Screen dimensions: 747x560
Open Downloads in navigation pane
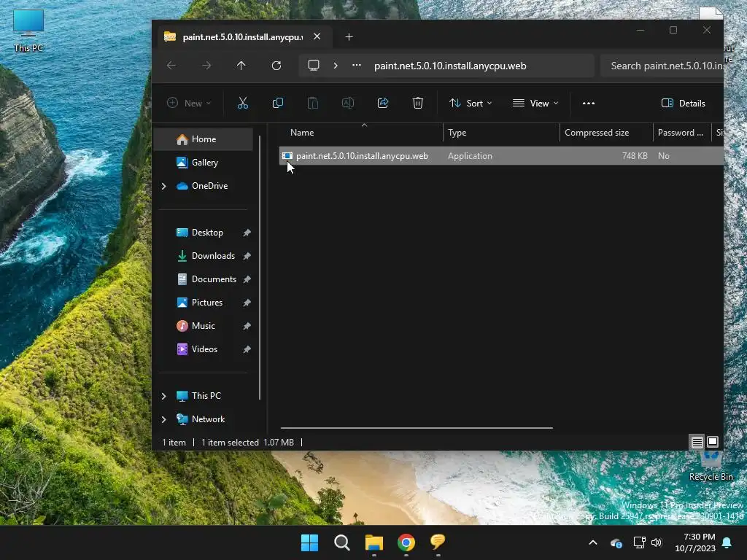click(213, 256)
